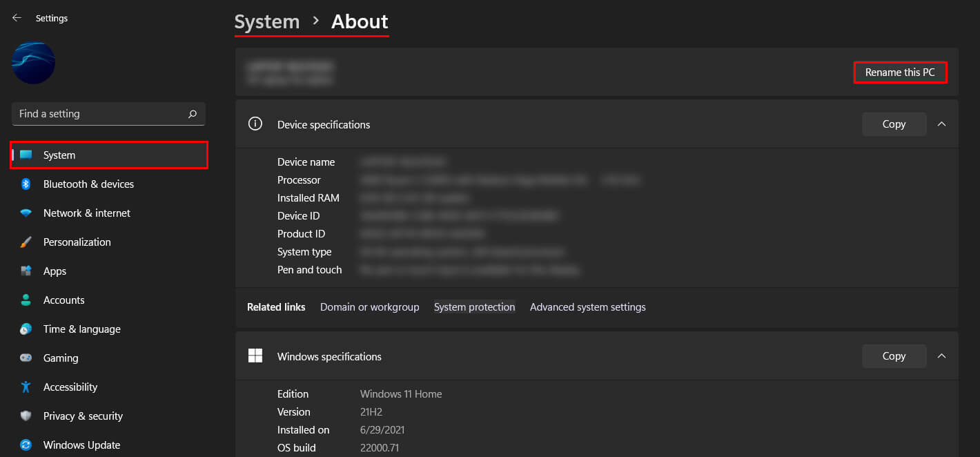Click the search magnifier icon
This screenshot has width=980, height=457.
[193, 114]
